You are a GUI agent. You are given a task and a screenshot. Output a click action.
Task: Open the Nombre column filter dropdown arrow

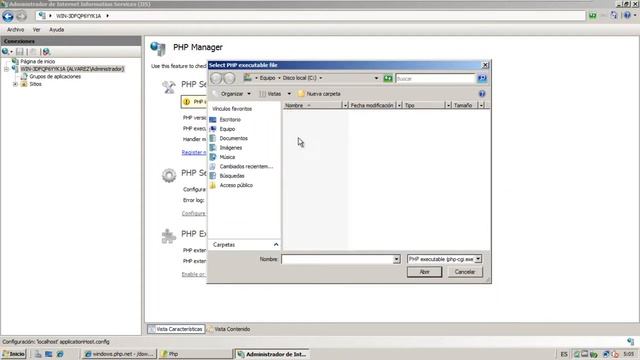[x=345, y=105]
